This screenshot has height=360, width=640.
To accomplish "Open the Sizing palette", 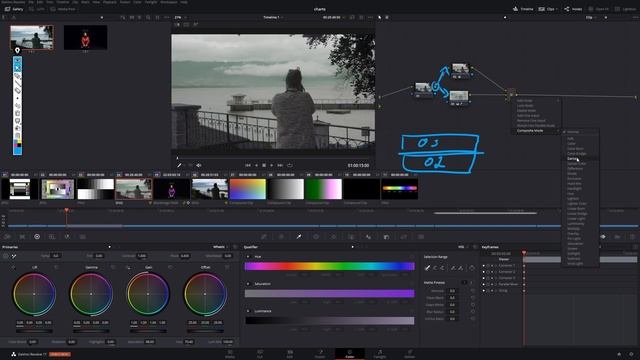I will (404, 237).
